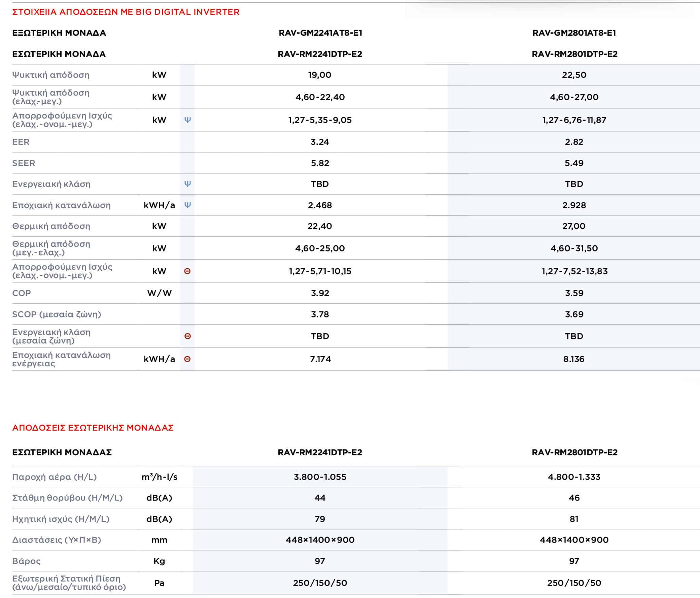Select the RAV-GM2801AT8-E1 outdoor unit header
700x598 pixels.
574,33
